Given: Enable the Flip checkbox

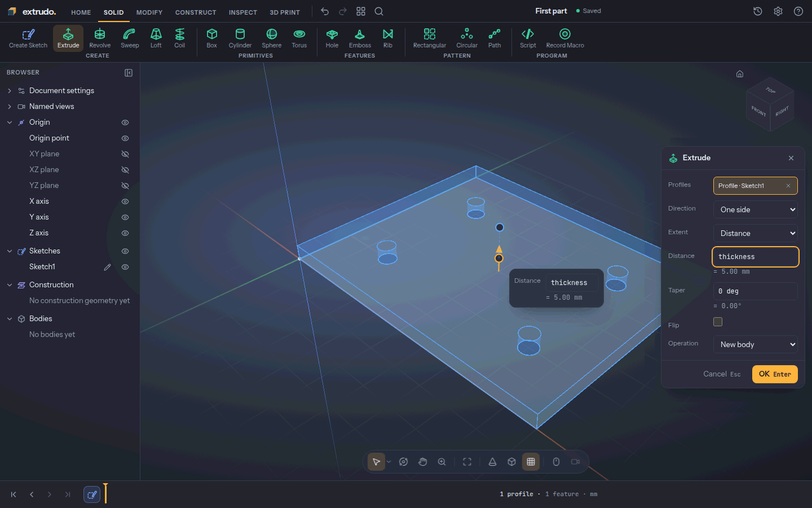Looking at the screenshot, I should click(x=718, y=322).
